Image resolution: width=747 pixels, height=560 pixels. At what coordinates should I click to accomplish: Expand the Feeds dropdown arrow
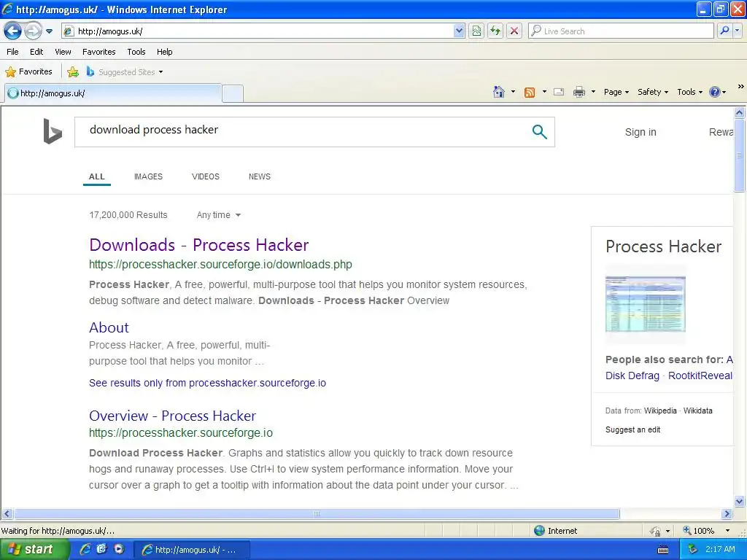click(x=544, y=92)
